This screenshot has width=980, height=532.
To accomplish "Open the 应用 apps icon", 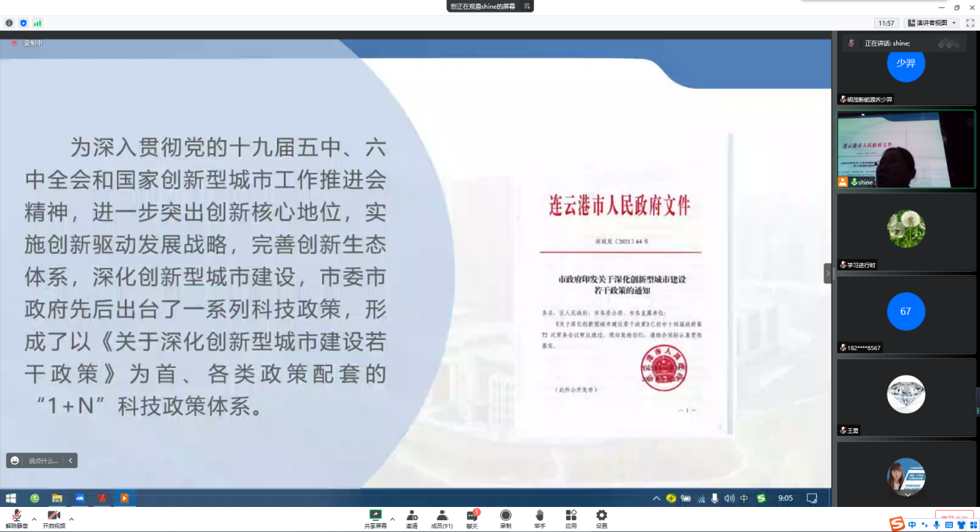I will (571, 515).
